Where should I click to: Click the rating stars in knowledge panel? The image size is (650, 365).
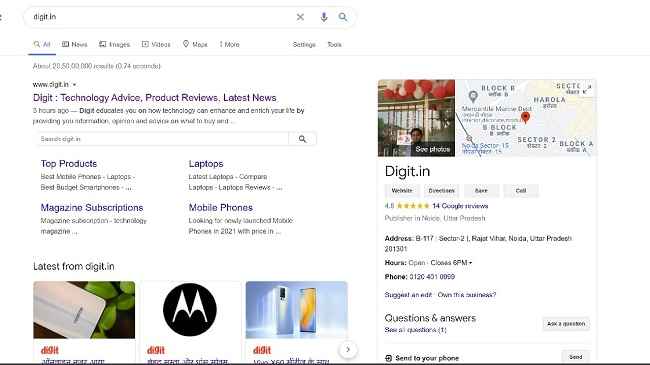(413, 206)
